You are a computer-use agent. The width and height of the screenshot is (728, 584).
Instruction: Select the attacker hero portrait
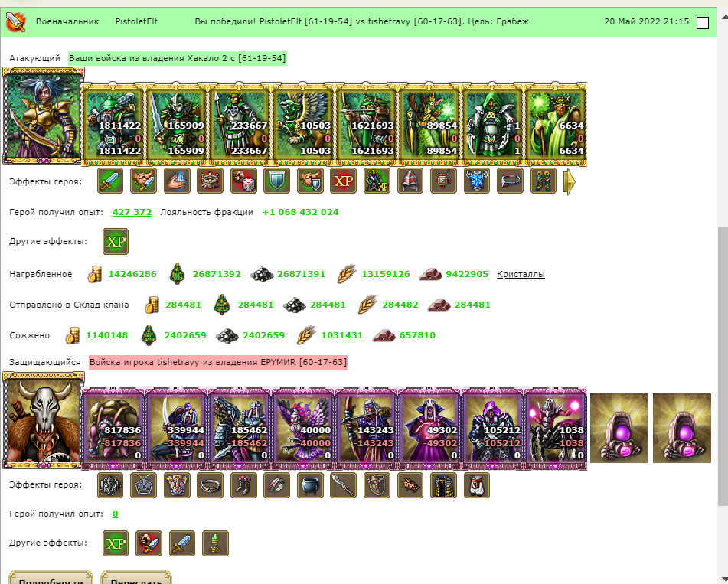(43, 116)
